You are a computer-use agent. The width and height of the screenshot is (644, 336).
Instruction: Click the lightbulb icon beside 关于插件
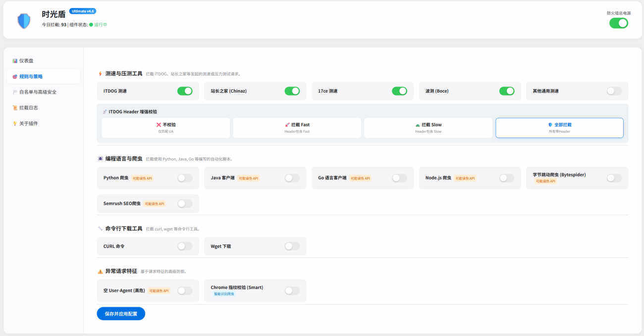15,124
